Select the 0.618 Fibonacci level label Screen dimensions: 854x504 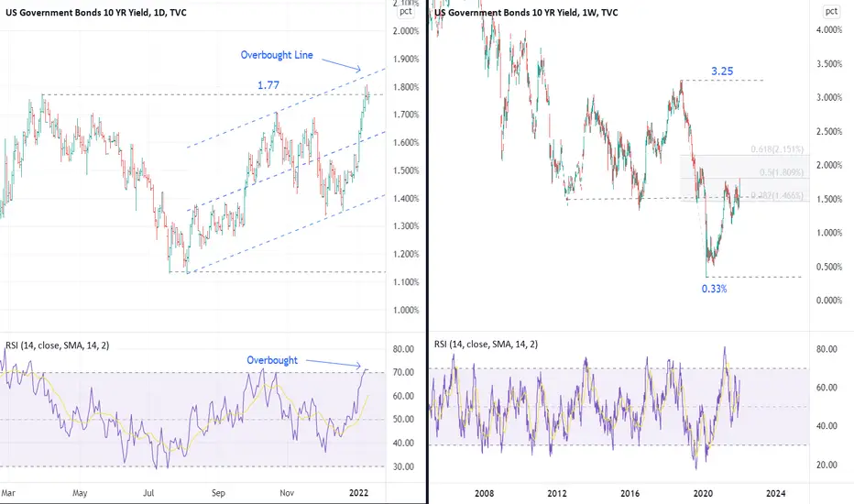point(777,149)
